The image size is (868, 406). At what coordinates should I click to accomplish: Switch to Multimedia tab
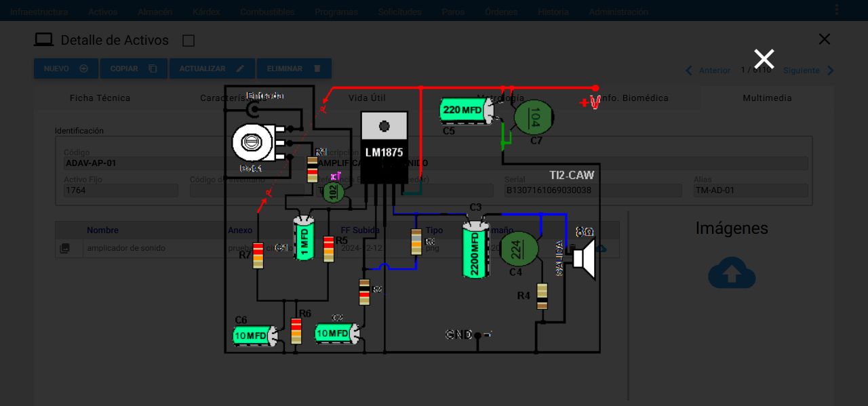pos(767,98)
